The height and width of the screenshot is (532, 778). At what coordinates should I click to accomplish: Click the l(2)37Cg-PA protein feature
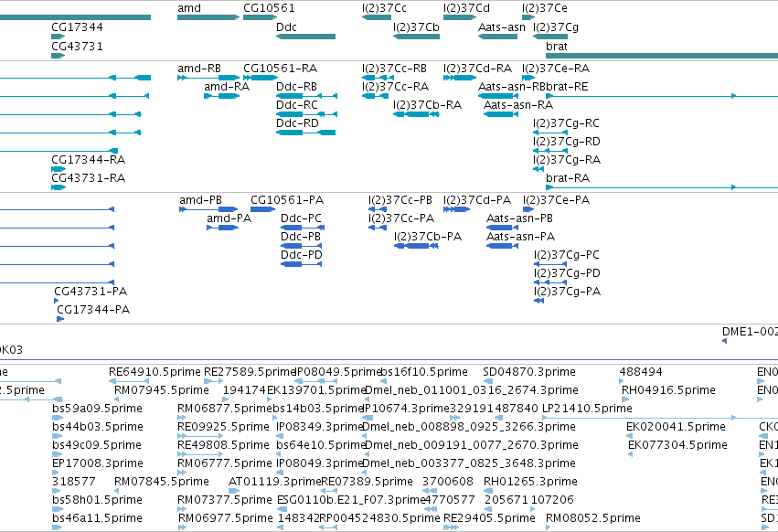(538, 301)
